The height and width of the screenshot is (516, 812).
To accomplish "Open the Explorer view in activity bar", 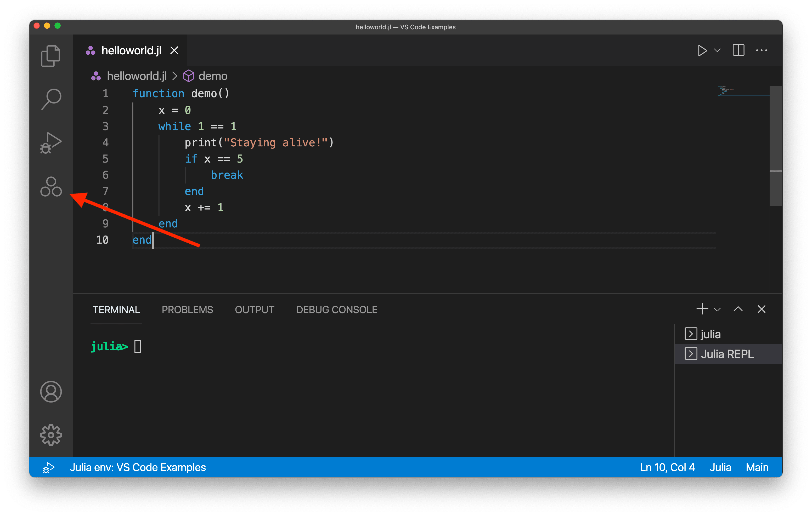I will 50,56.
